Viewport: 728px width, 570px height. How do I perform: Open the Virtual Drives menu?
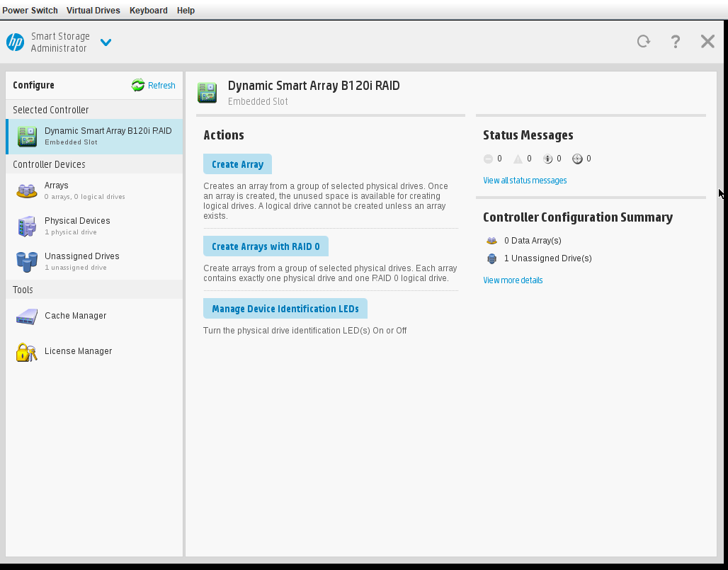click(x=93, y=10)
